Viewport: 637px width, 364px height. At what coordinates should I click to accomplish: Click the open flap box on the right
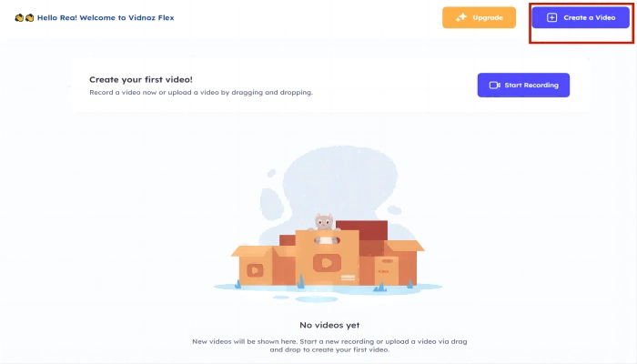[404, 262]
